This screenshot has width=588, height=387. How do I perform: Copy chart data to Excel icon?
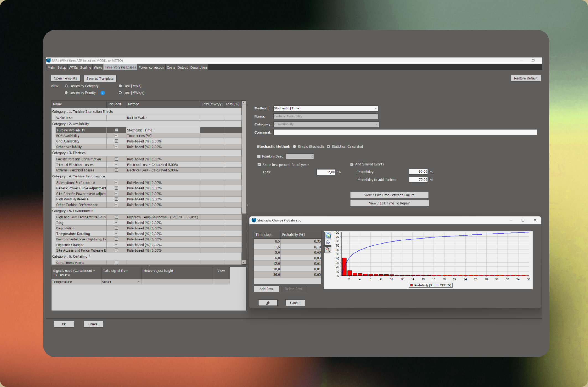click(x=328, y=236)
